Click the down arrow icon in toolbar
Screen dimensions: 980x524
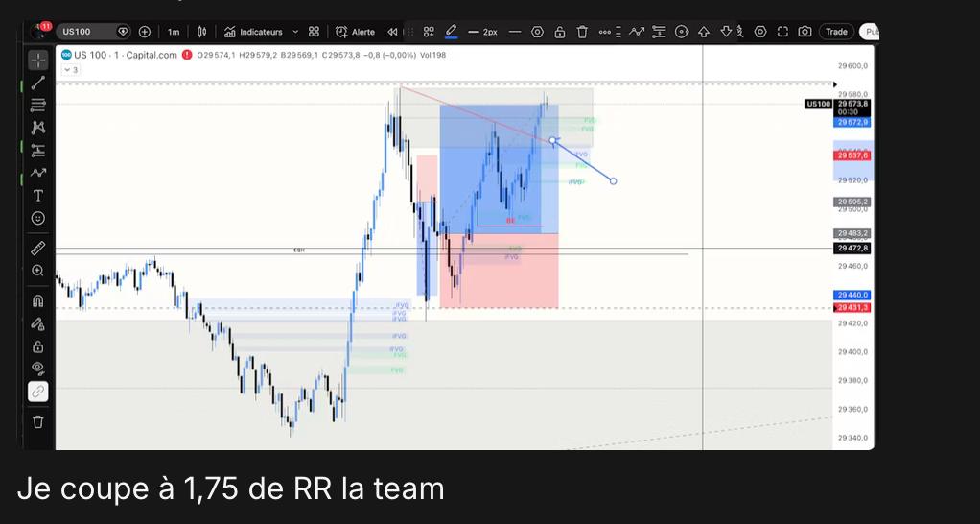[726, 32]
